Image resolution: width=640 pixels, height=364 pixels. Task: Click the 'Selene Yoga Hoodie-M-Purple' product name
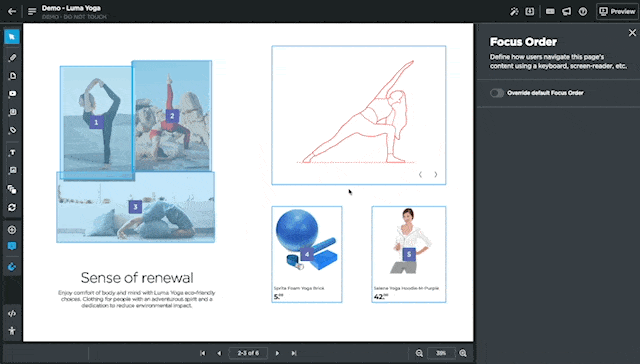point(406,288)
